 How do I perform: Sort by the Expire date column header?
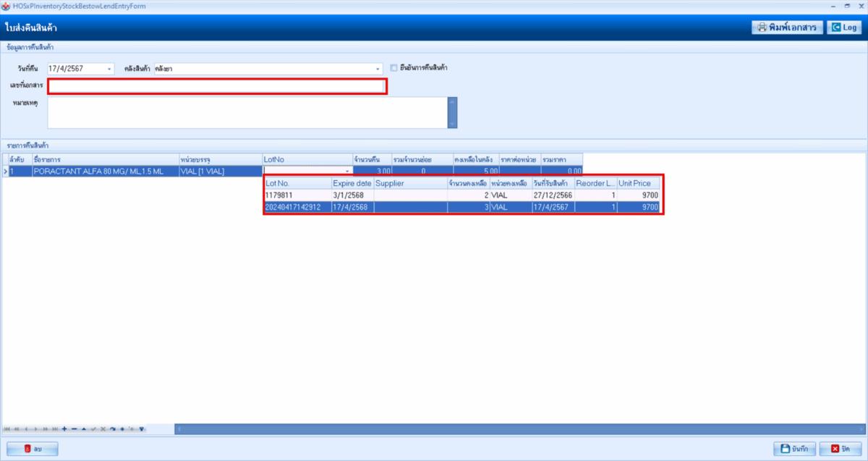pos(352,183)
